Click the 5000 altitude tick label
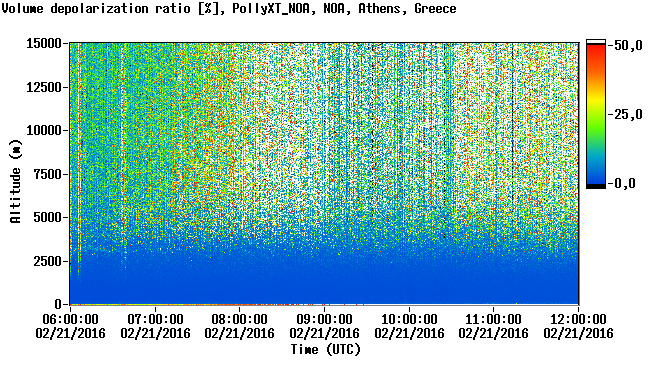The height and width of the screenshot is (389, 665). [x=47, y=217]
